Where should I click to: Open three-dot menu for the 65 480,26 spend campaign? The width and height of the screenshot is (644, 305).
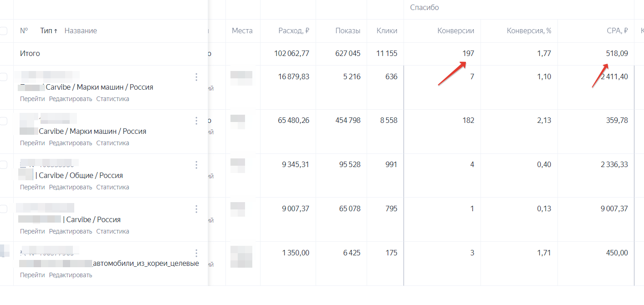coord(196,121)
